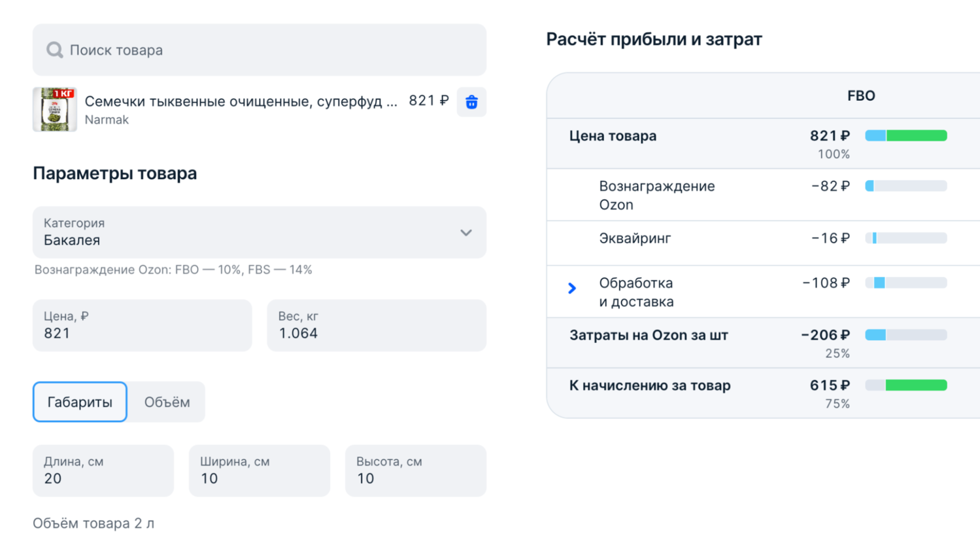Switch to the Объём tab
Viewport: 980px width, 549px height.
167,402
